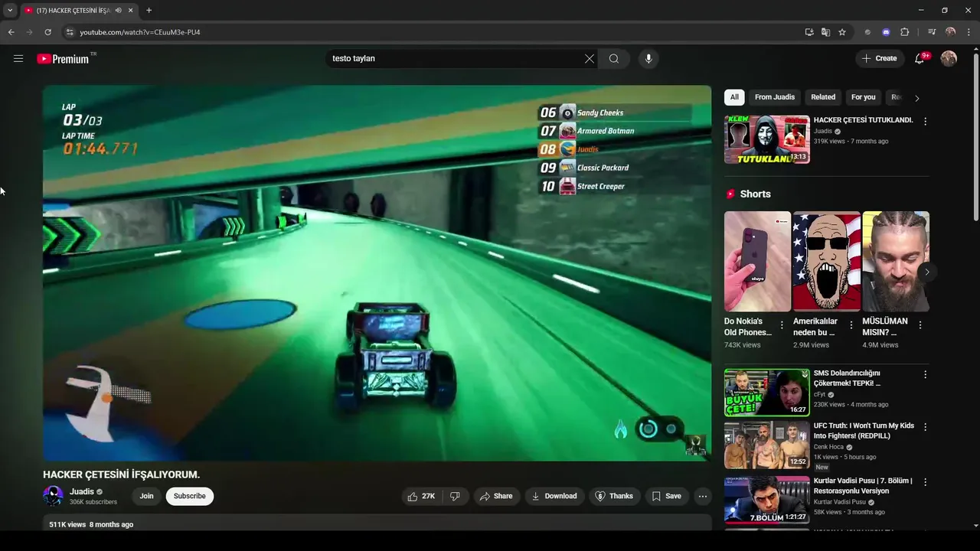Open options for SMS Dolandırıcılığını video

(x=925, y=375)
